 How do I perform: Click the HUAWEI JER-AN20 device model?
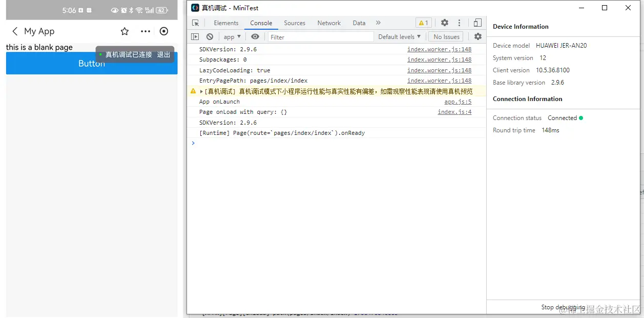[x=561, y=46]
